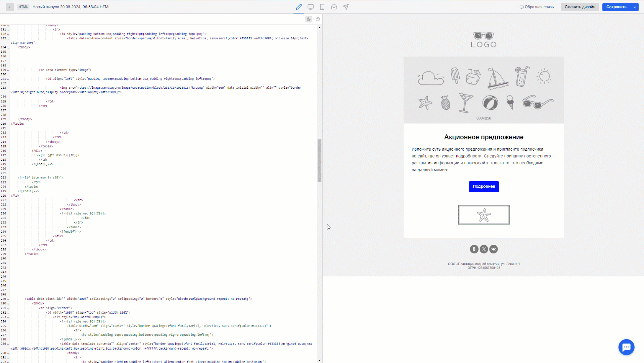Collapse code fold at line 199

(8, 70)
